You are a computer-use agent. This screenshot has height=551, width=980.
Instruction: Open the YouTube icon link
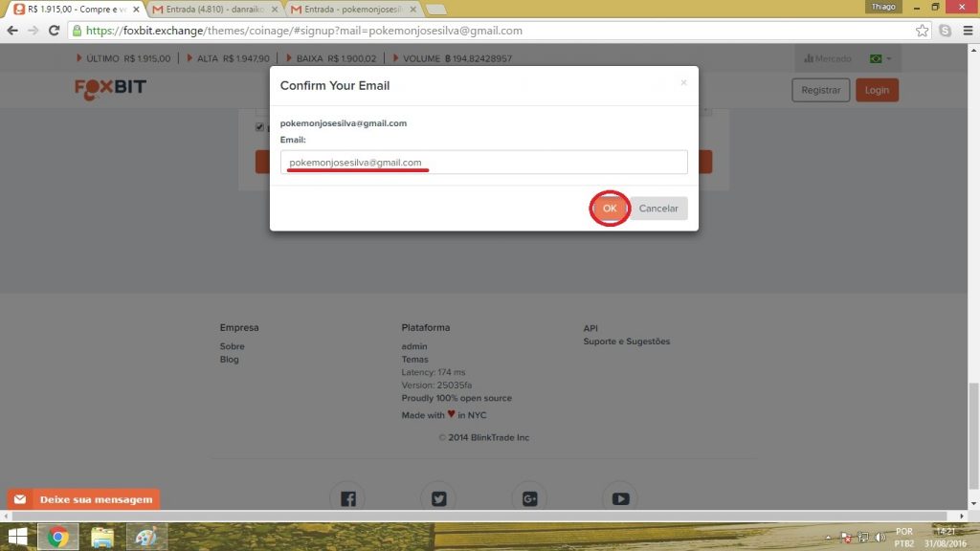pyautogui.click(x=620, y=498)
